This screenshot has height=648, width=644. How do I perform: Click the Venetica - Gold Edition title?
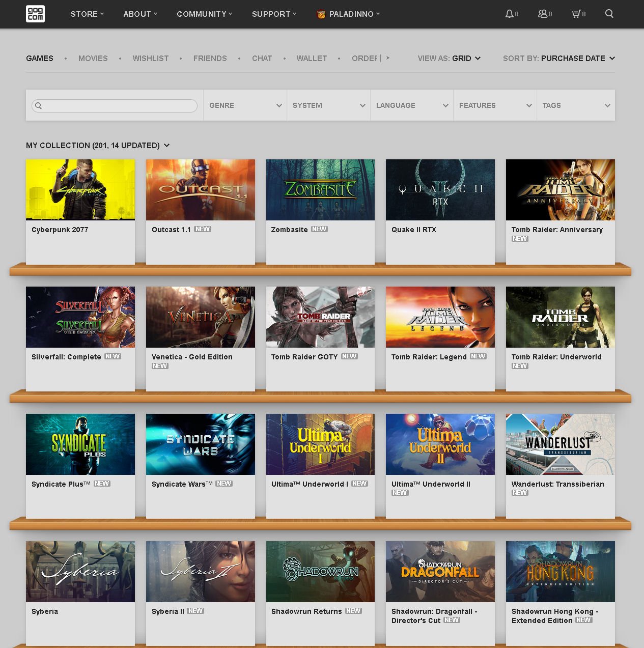192,357
